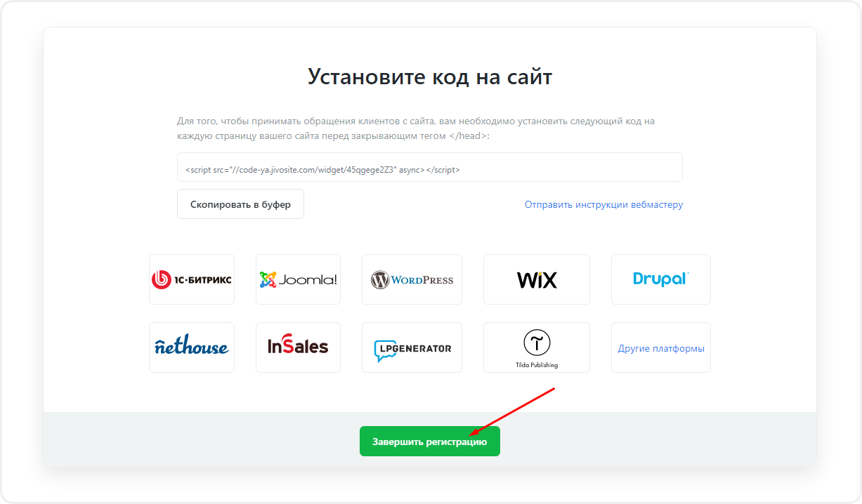The image size is (862, 504).
Task: Choose the Joomla! platform logo
Action: pos(298,279)
